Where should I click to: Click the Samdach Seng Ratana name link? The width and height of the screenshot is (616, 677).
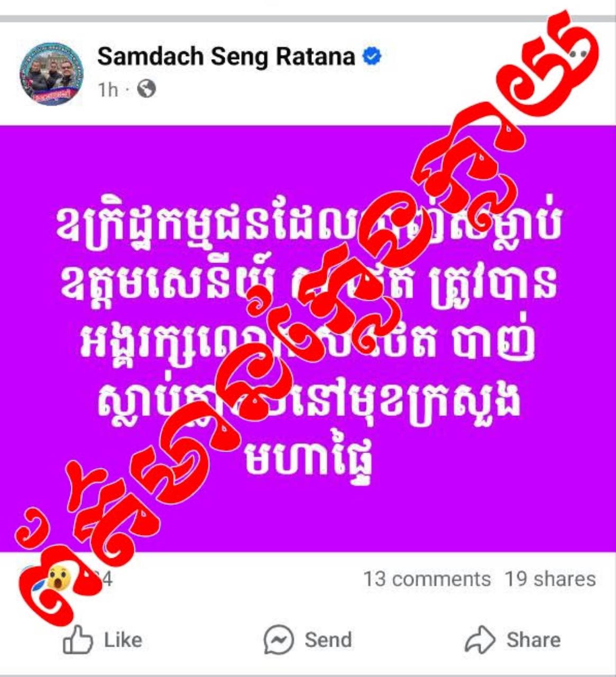[x=226, y=57]
